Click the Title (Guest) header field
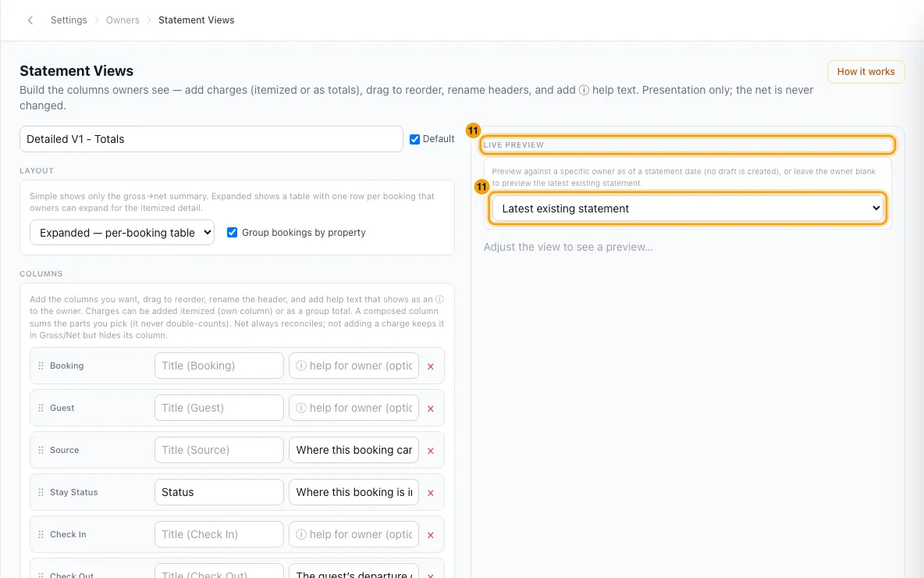924x578 pixels. (x=219, y=408)
